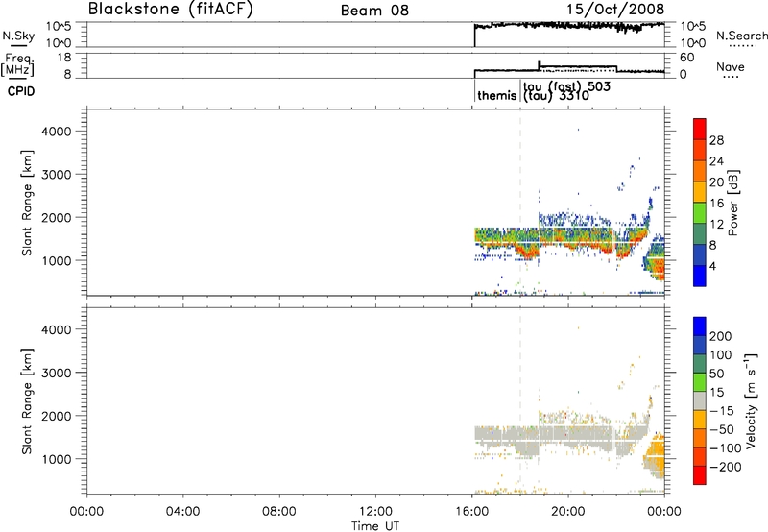Select the '20:00' time tick label
The height and width of the screenshot is (532, 768).
coord(567,511)
